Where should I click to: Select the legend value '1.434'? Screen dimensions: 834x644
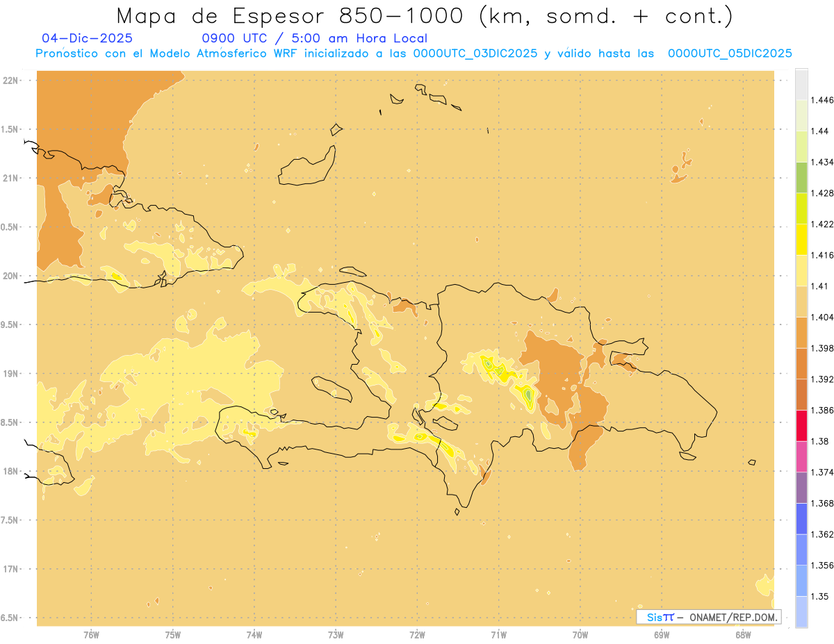pyautogui.click(x=822, y=162)
